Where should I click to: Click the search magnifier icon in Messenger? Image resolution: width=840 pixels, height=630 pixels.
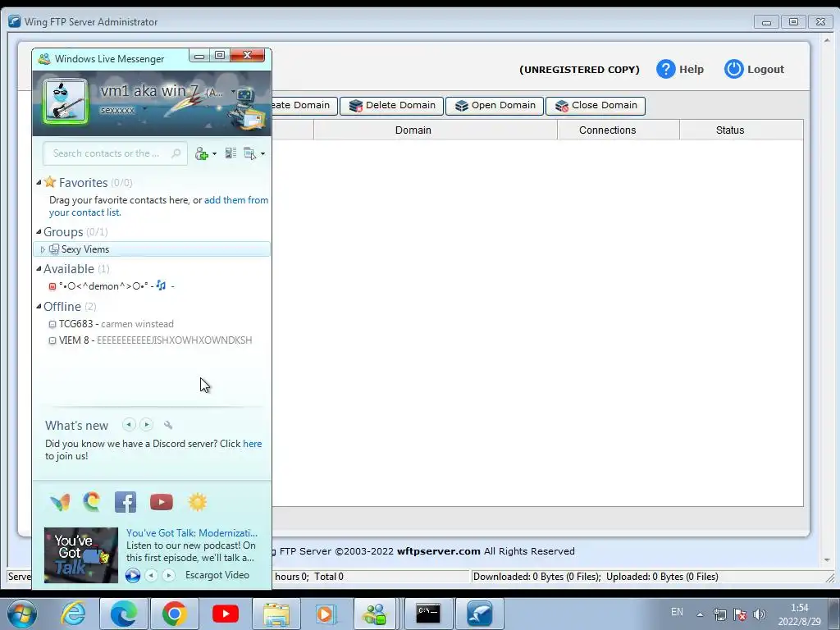tap(176, 153)
